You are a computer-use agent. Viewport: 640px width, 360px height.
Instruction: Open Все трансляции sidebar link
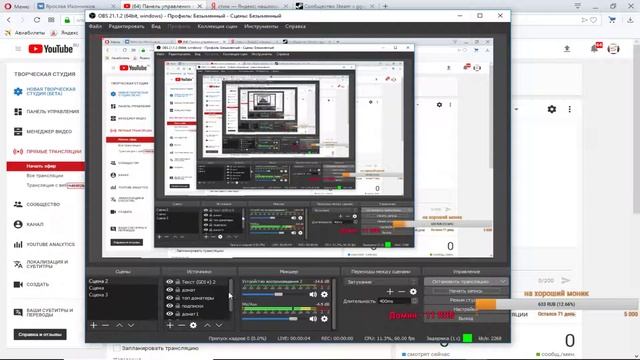coord(45,176)
